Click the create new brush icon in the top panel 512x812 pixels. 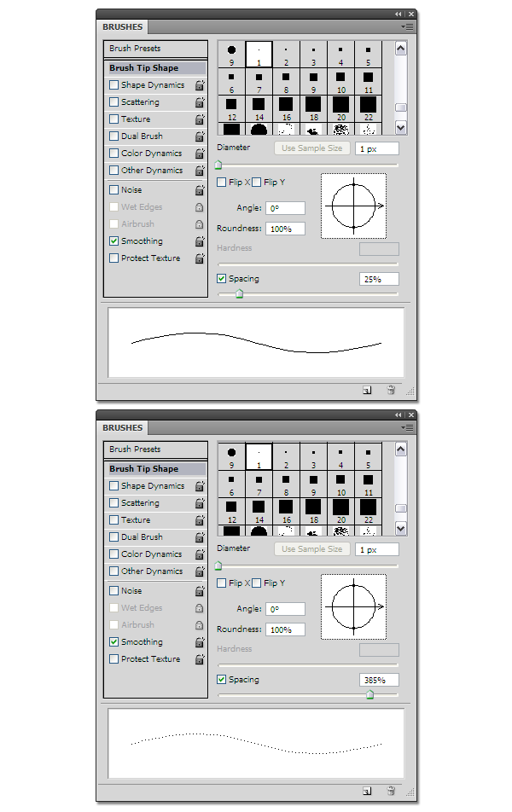click(367, 390)
